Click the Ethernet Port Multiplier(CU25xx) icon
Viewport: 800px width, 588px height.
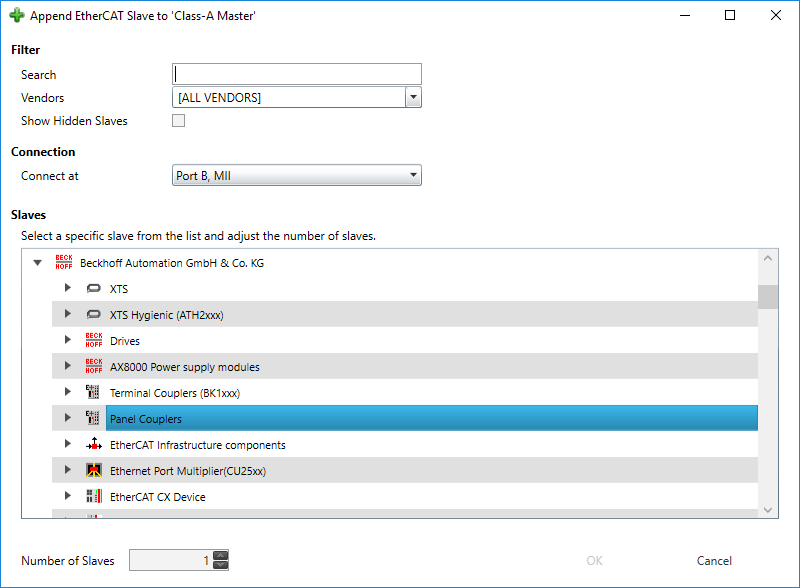[x=93, y=470]
